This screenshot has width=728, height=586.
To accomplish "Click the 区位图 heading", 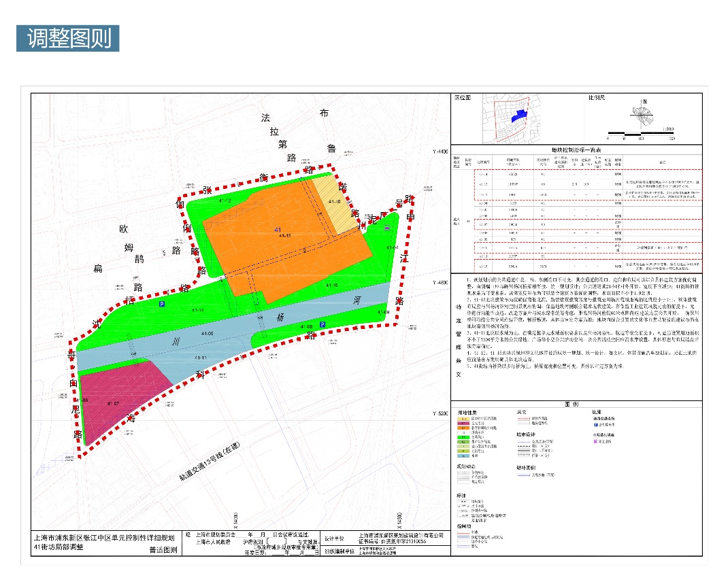I will coord(463,97).
